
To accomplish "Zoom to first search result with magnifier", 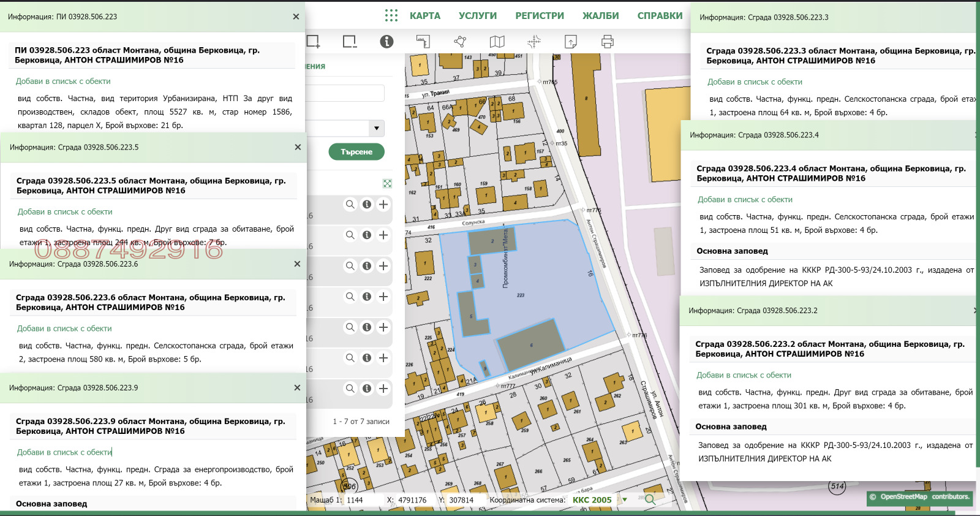I will tap(350, 205).
